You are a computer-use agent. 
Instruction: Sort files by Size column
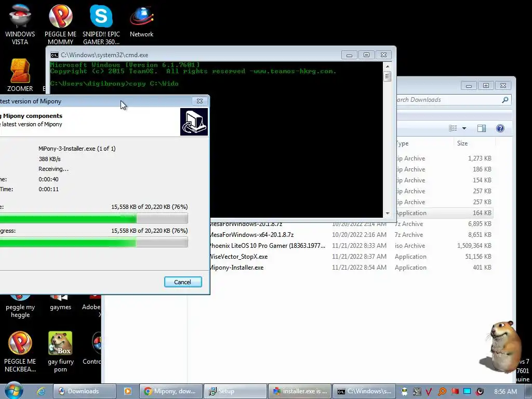point(474,143)
